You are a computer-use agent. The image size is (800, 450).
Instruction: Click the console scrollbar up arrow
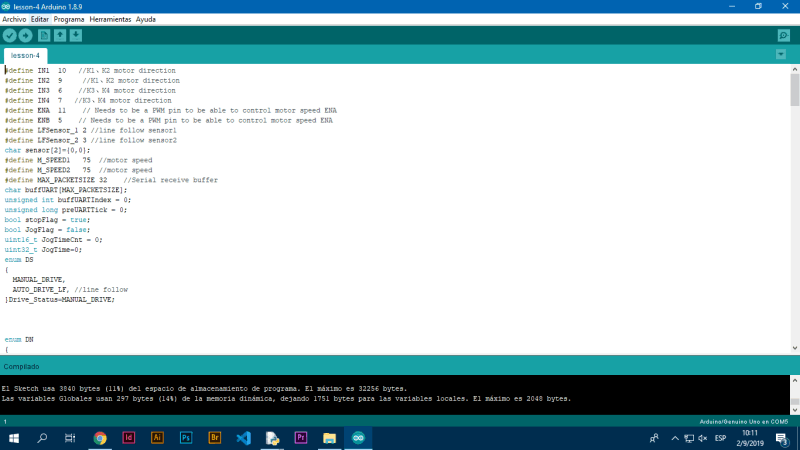[x=795, y=380]
